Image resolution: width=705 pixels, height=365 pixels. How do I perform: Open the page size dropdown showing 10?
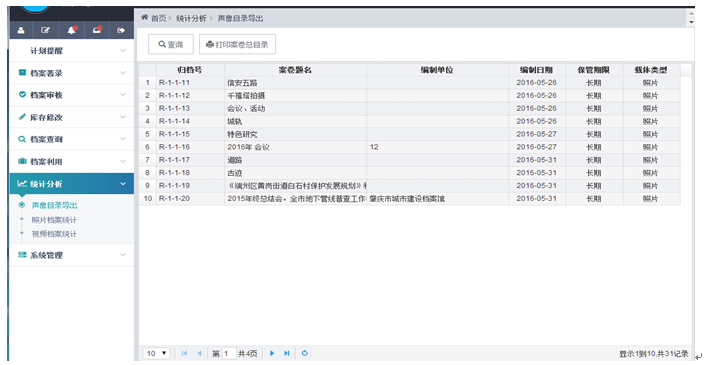pos(156,353)
